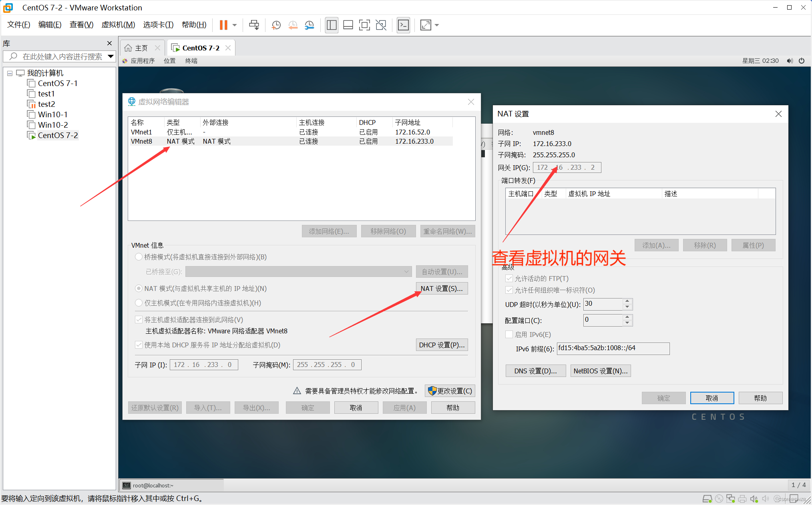Open the 虚拟机(M) menu
This screenshot has width=812, height=505.
click(x=118, y=25)
